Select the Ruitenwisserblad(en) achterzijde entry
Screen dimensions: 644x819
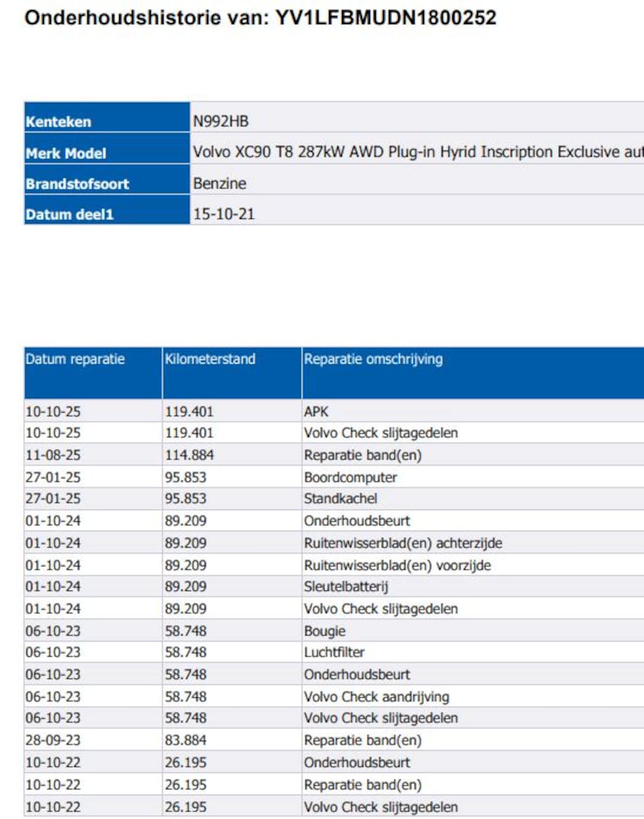[x=403, y=543]
